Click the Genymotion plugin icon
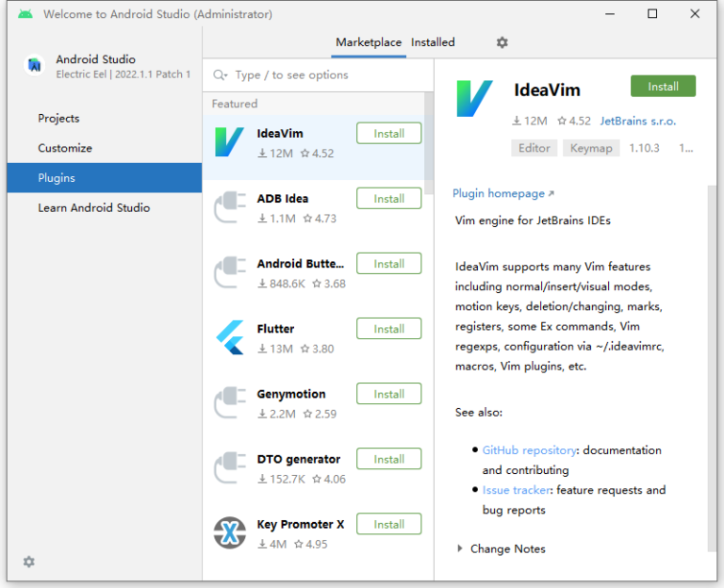Screen dimensions: 724x588 point(229,402)
